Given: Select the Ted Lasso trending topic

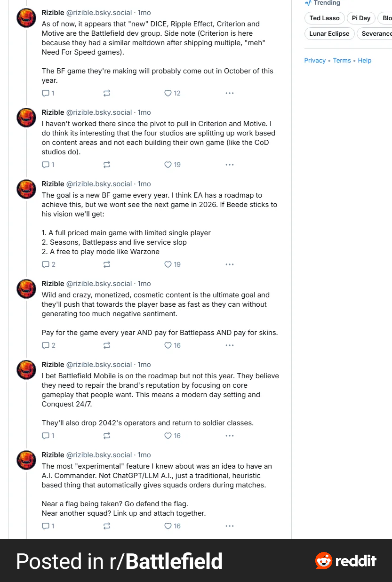Looking at the screenshot, I should [324, 18].
